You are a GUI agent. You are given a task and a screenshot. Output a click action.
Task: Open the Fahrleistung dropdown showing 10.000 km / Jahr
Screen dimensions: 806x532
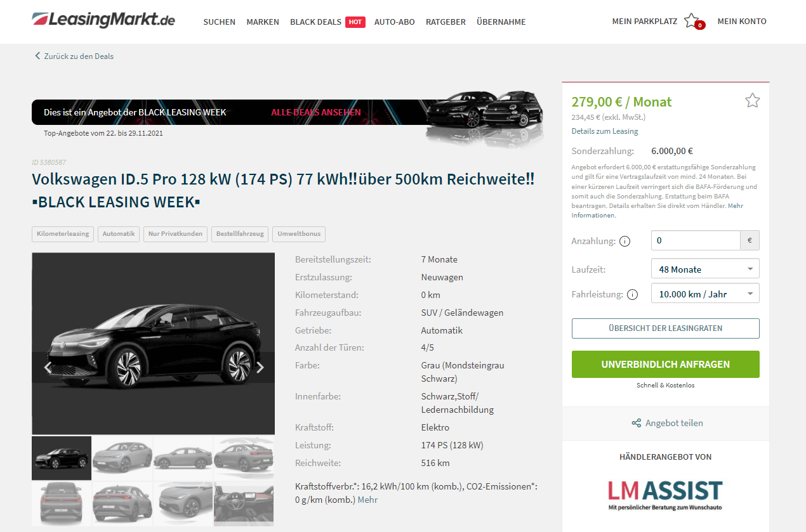[705, 294]
